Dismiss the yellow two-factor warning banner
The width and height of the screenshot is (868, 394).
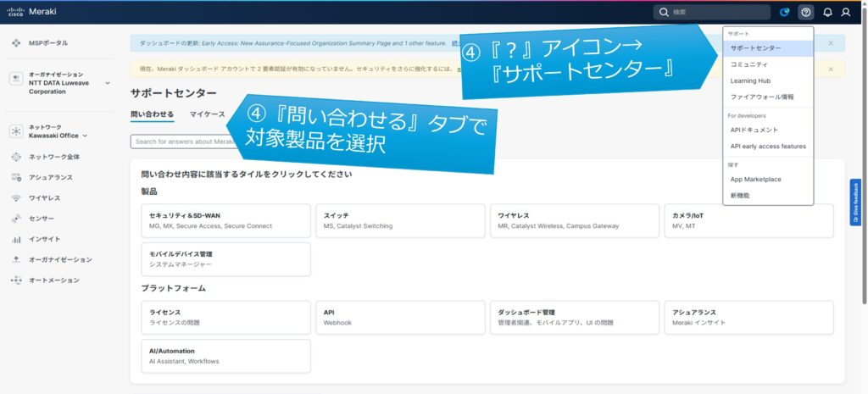(831, 69)
